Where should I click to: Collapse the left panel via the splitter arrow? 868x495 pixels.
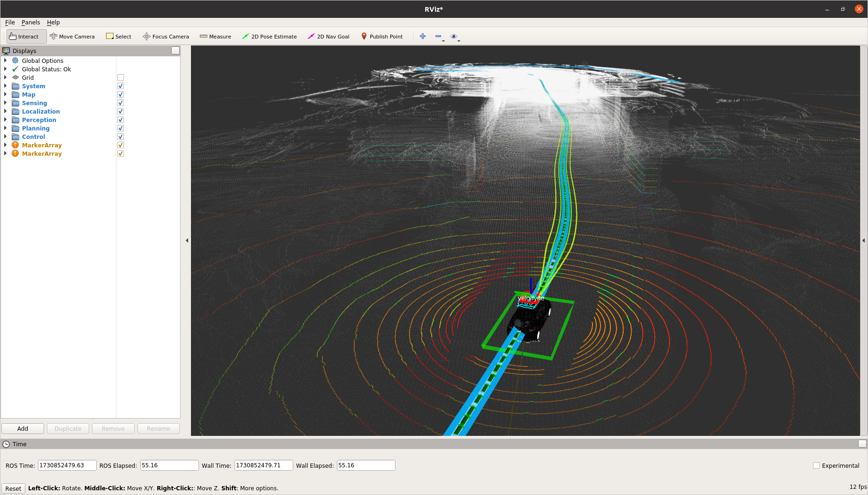point(187,241)
